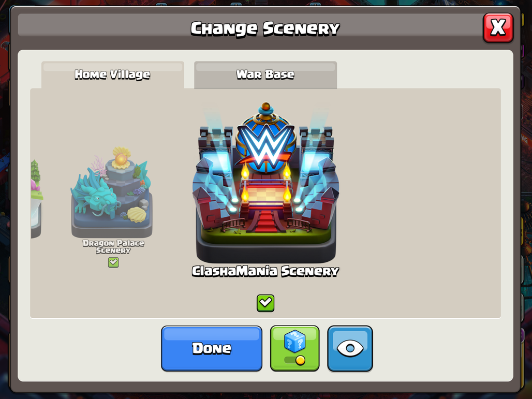The width and height of the screenshot is (532, 399).
Task: Close the Change Scenery dialog
Action: 498,28
